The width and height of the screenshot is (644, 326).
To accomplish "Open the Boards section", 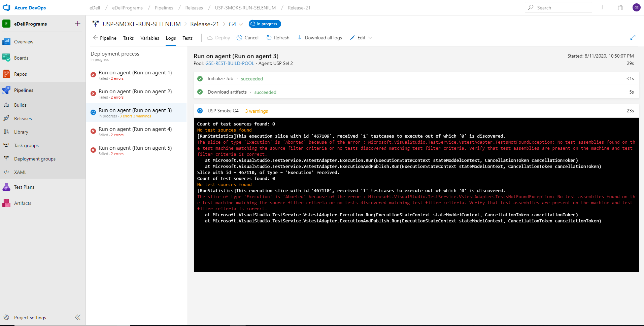I will coord(21,58).
